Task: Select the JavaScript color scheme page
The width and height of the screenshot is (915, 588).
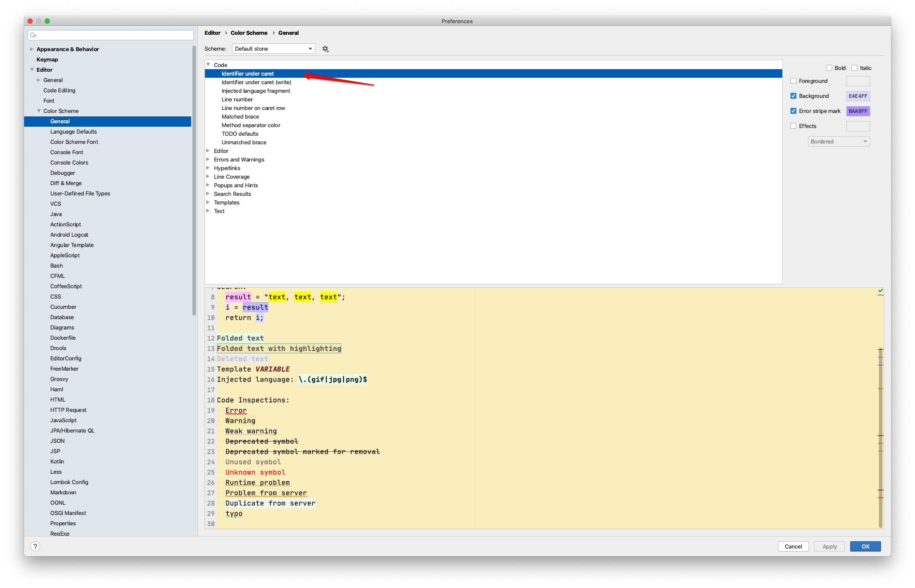Action: (x=64, y=420)
